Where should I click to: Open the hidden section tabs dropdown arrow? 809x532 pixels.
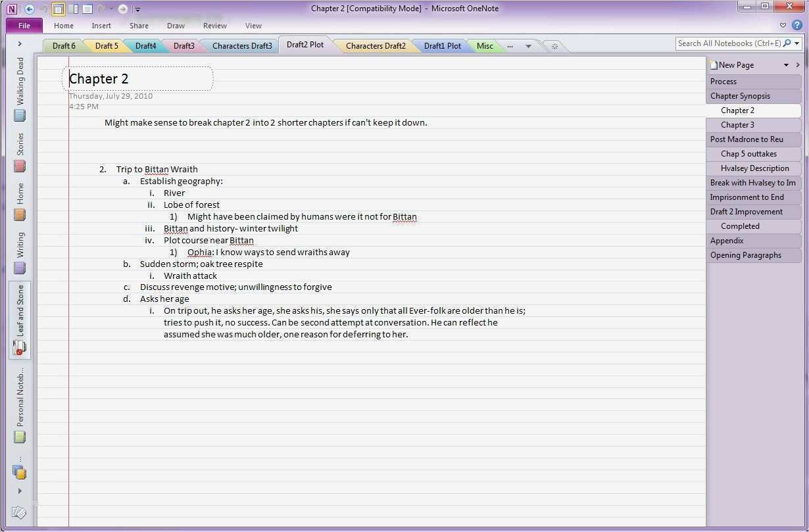click(x=529, y=46)
